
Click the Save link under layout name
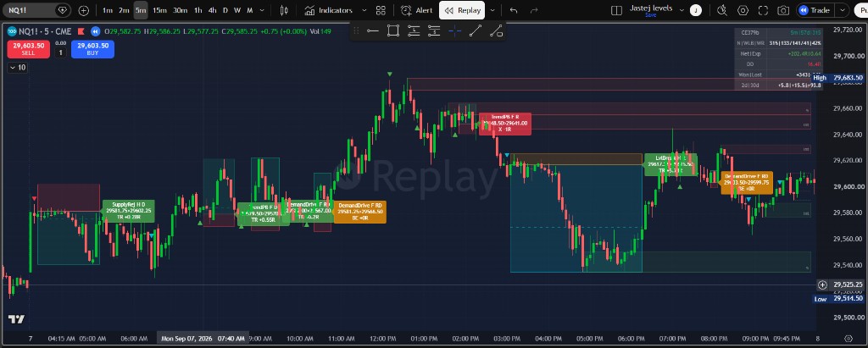(x=650, y=15)
